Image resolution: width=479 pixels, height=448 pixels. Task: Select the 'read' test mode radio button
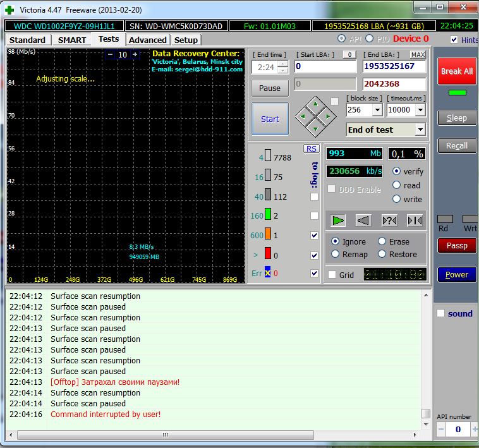point(397,185)
